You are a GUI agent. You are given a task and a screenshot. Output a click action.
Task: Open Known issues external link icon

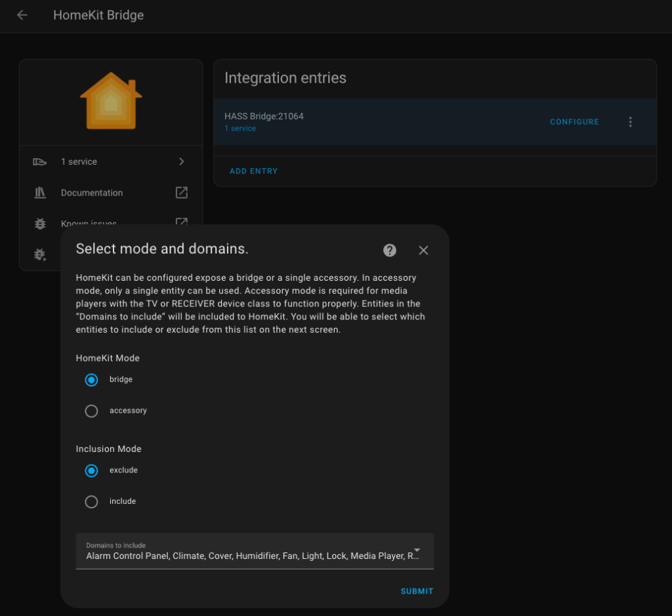click(182, 222)
